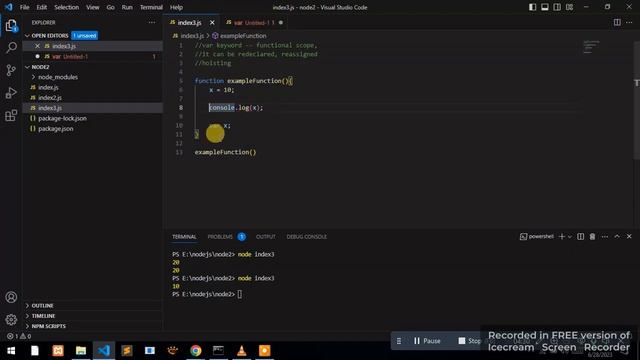Open Source Control view
Screen dimensions: 640x360
11,70
